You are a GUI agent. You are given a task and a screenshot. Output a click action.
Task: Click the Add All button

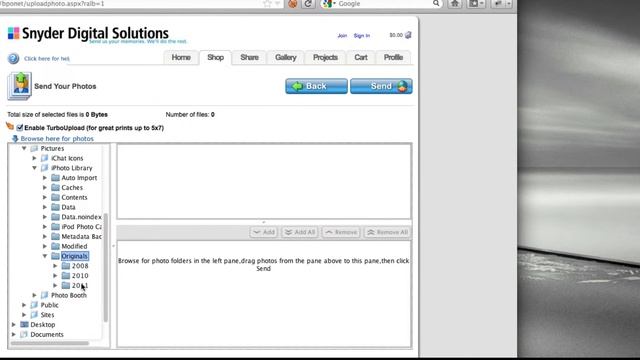pyautogui.click(x=300, y=232)
